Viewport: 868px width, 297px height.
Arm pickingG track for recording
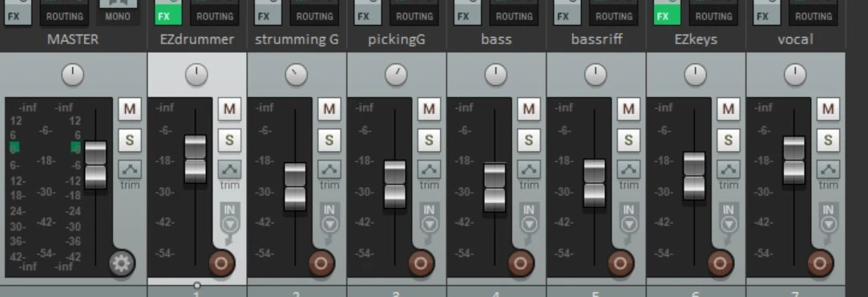(421, 263)
